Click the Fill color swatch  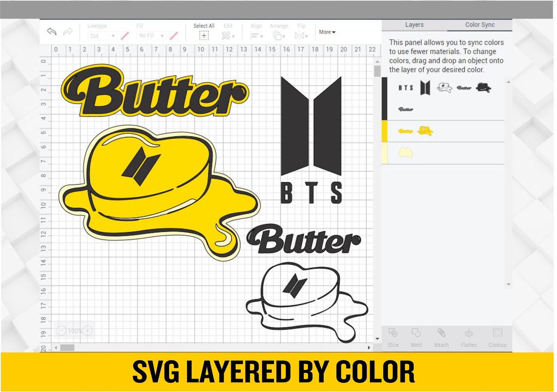click(x=174, y=36)
